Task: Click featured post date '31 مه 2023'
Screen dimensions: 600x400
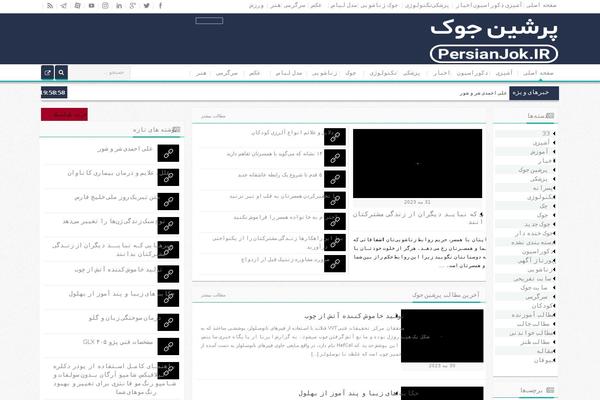Action: click(417, 202)
